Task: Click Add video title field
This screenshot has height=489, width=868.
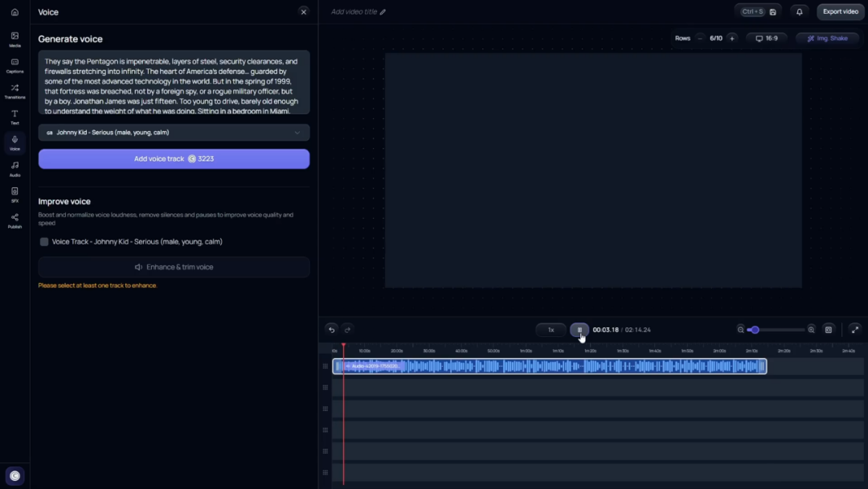Action: pos(354,11)
